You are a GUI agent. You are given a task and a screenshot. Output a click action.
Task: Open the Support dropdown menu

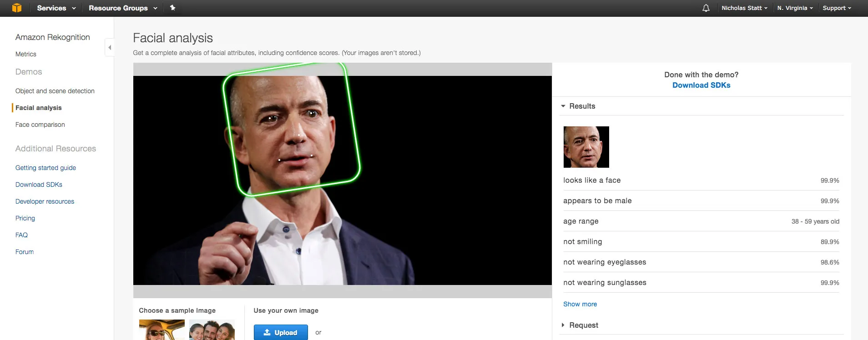(x=837, y=8)
